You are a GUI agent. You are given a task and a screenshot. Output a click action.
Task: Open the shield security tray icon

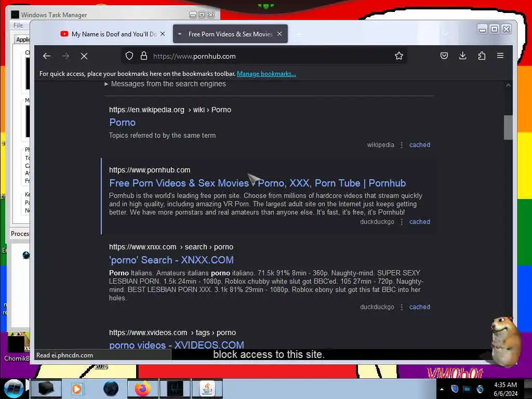point(455,389)
